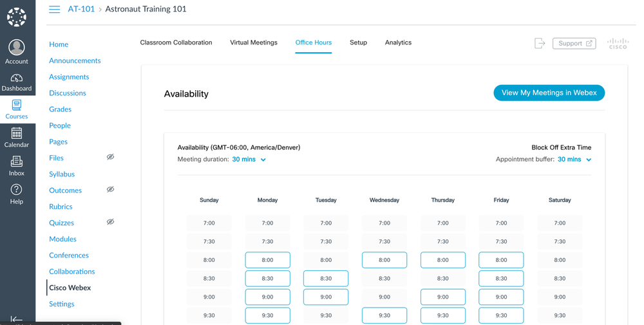Select Sunday 9:00 time slot
Screen dimensions: 644x325
click(x=209, y=297)
